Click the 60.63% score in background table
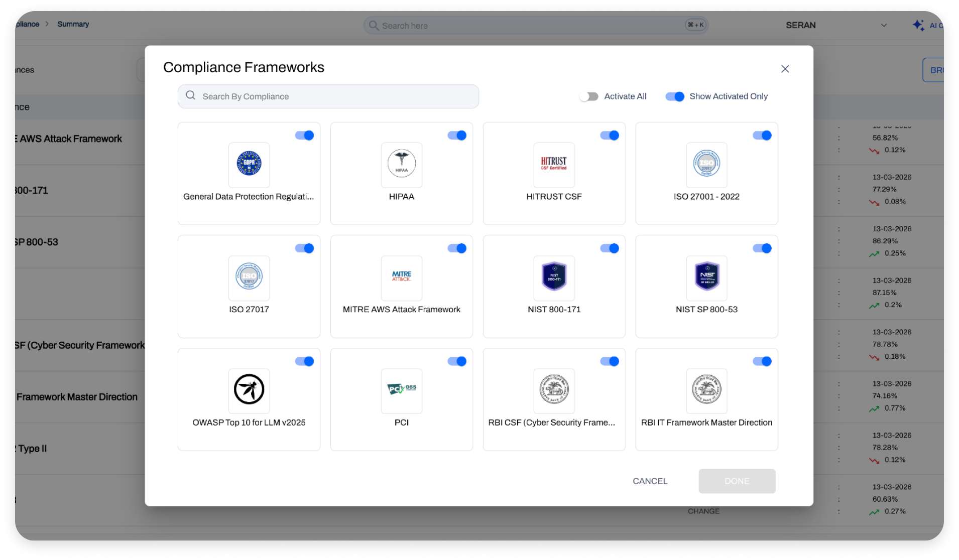This screenshot has width=959, height=560. (885, 499)
